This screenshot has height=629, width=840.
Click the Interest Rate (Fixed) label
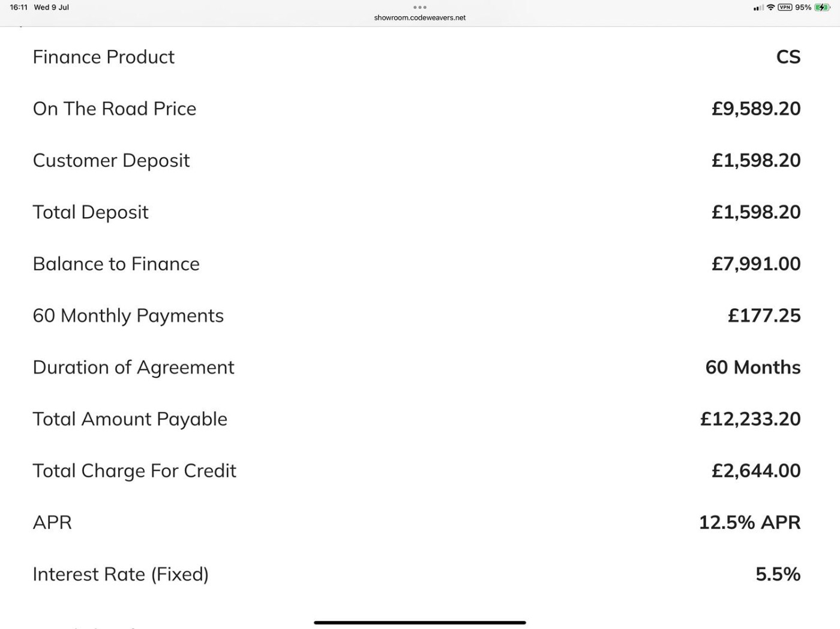tap(121, 574)
